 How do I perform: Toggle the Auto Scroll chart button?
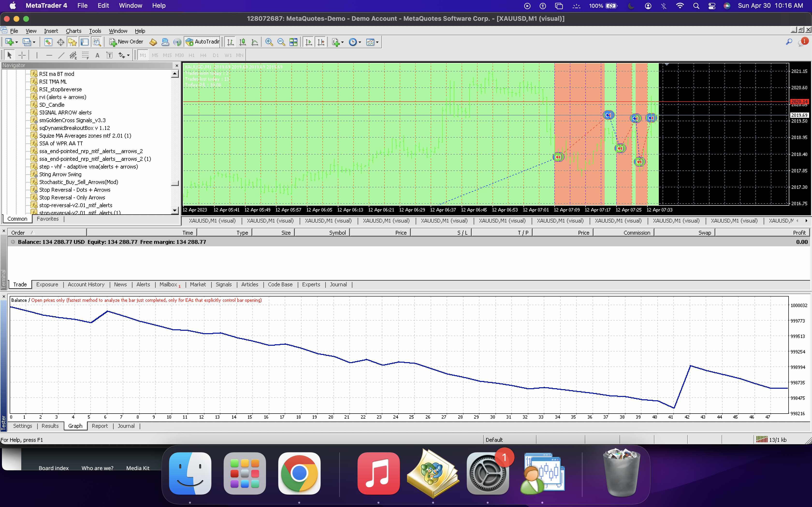[x=309, y=42]
